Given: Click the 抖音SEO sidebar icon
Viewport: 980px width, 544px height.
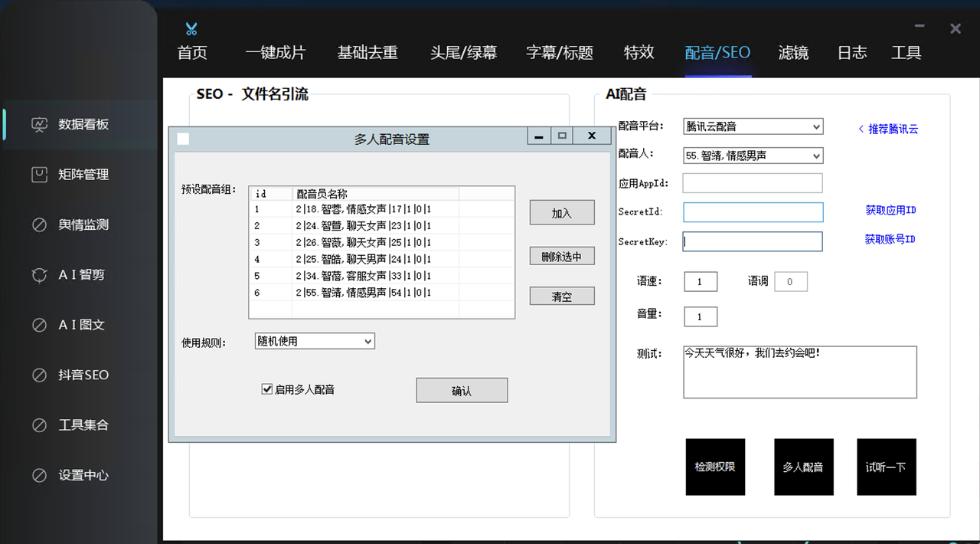Looking at the screenshot, I should tap(40, 375).
